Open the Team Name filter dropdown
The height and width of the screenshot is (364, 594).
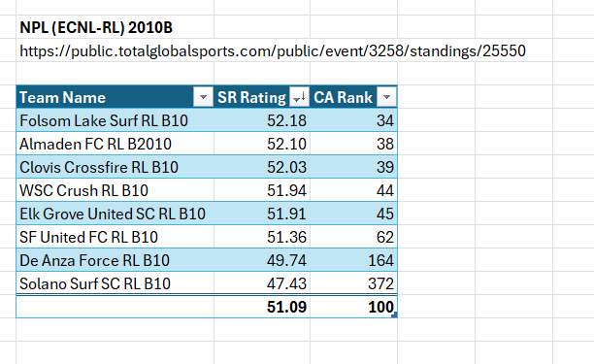coord(203,97)
